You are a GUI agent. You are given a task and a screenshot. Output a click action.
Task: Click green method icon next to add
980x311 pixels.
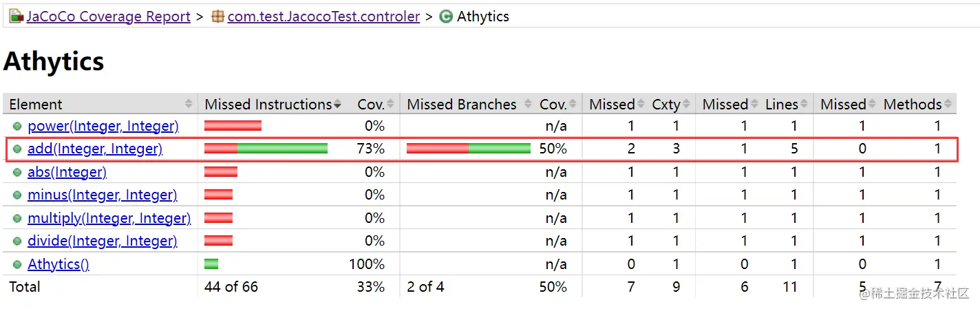click(x=17, y=149)
